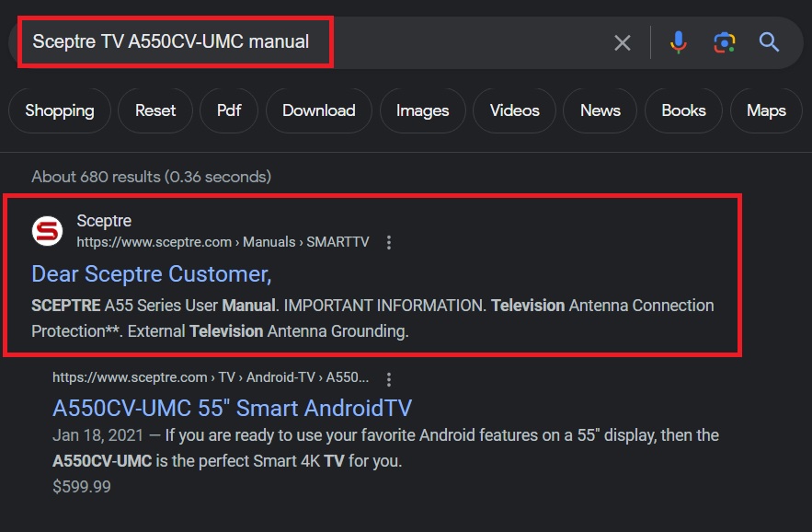Click the Sceptre site logo favicon
Screen dimensions: 812x532
(x=47, y=231)
